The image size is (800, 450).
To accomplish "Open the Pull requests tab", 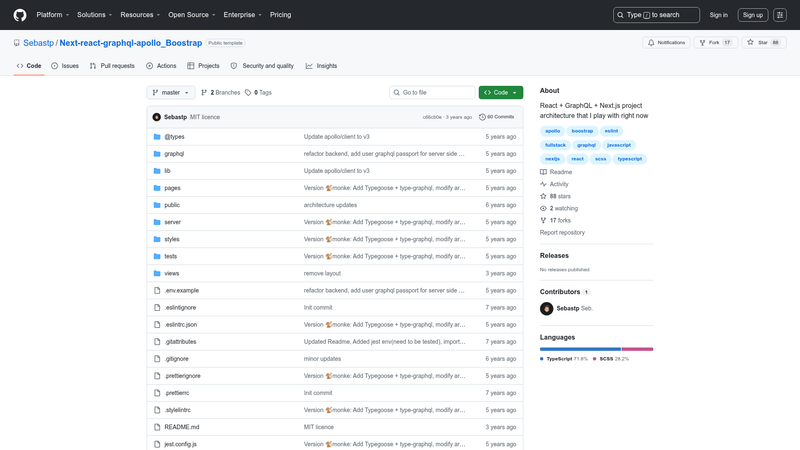I will click(x=112, y=66).
